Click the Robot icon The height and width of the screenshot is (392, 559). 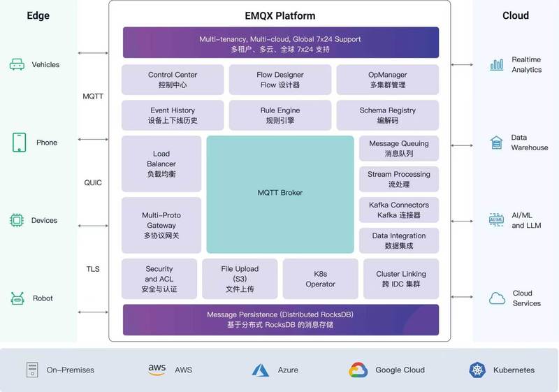(17, 298)
